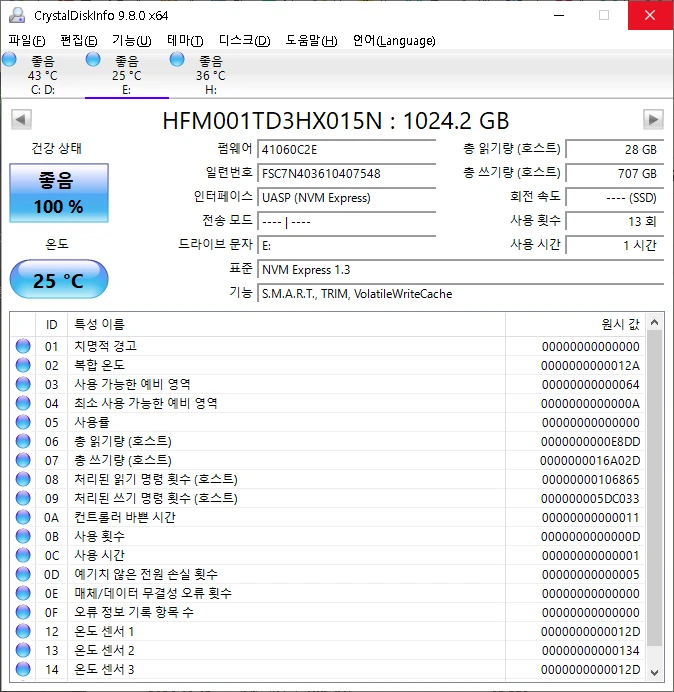The width and height of the screenshot is (674, 692).
Task: Click the power on count value 13 회
Action: click(x=614, y=222)
